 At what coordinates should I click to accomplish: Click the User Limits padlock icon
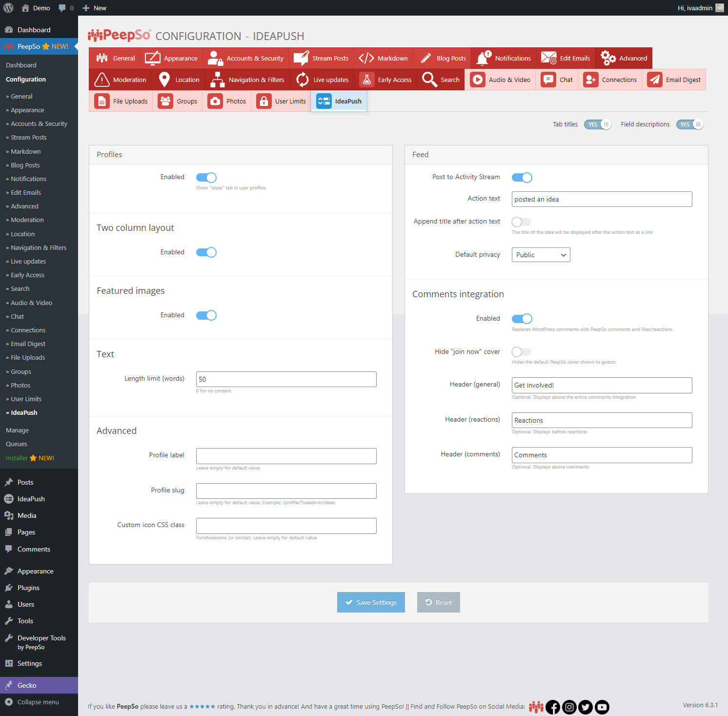(264, 101)
